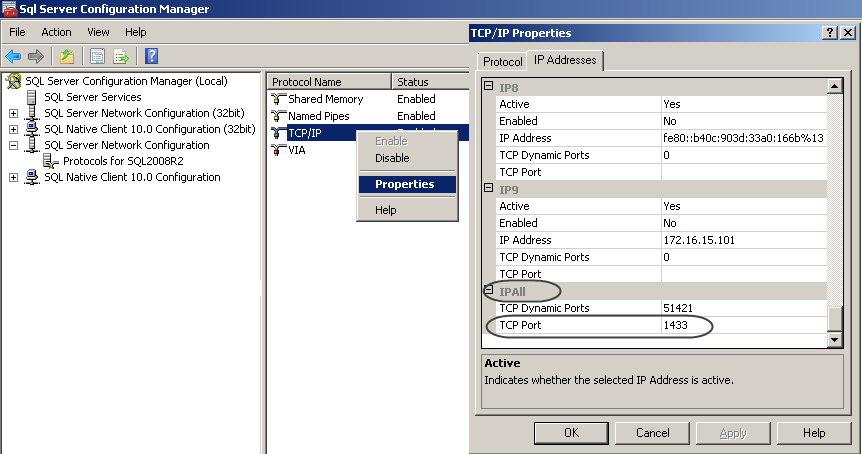Viewport: 862px width, 454px height.
Task: Click the Properties sheet toolbar icon
Action: point(97,56)
